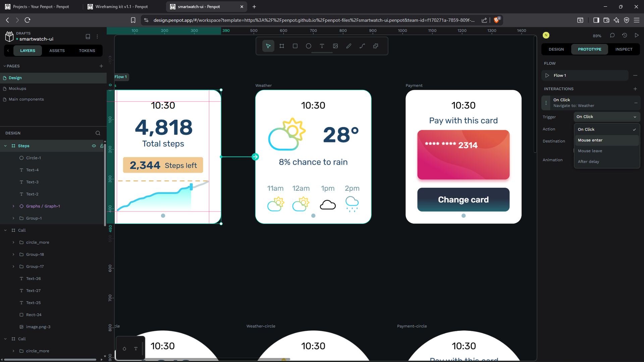Select the Rectangle tool
This screenshot has height=362, width=644.
tap(295, 46)
